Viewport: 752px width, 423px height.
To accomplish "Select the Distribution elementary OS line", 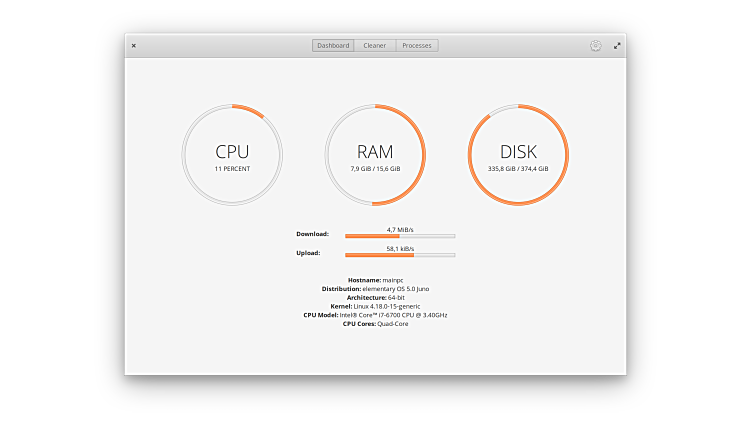I will (x=375, y=288).
